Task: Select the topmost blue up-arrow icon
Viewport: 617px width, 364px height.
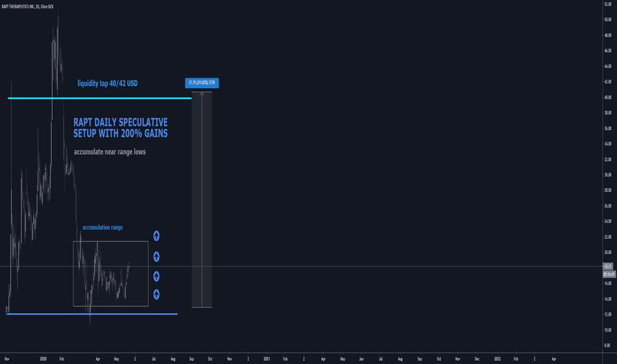Action: (x=156, y=236)
